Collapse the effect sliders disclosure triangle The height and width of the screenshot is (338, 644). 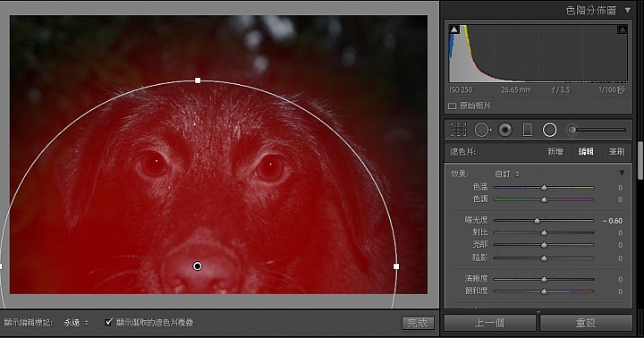tap(622, 173)
